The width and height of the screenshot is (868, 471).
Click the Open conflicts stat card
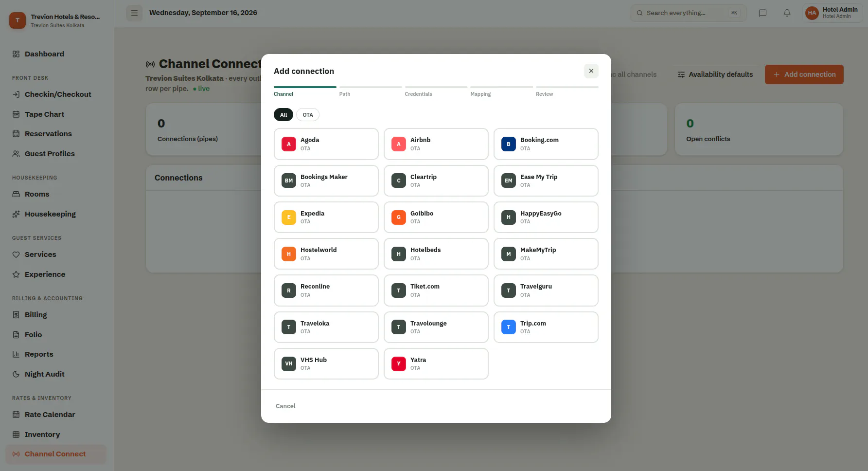759,129
